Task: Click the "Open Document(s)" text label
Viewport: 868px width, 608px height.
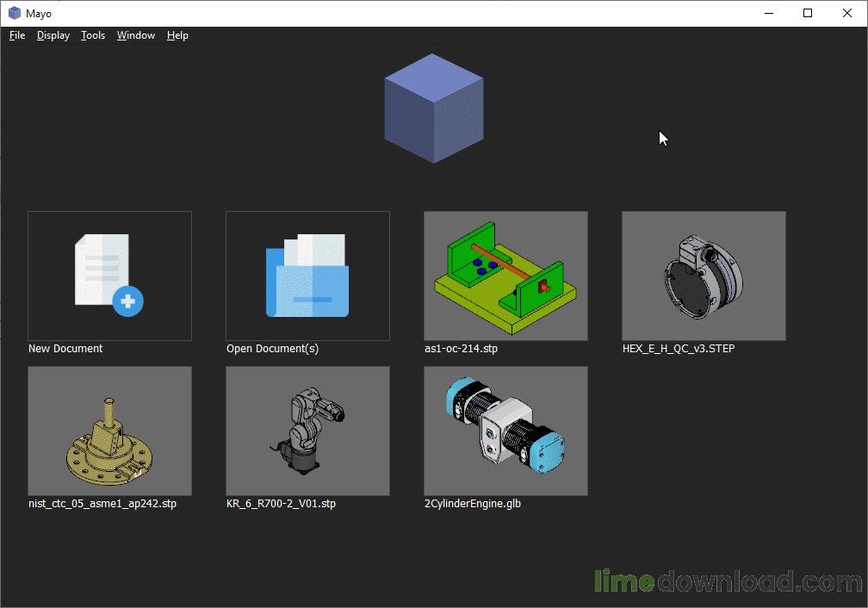Action: (272, 349)
